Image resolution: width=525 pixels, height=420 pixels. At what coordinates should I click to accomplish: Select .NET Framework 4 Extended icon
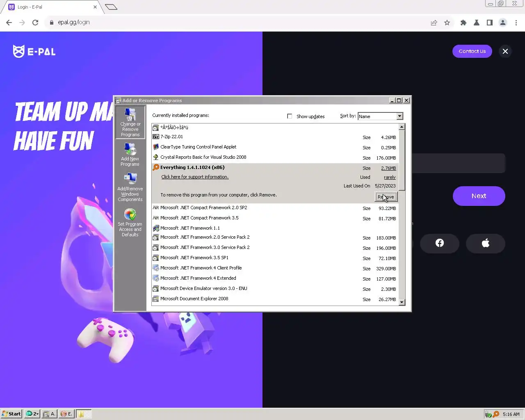click(156, 278)
